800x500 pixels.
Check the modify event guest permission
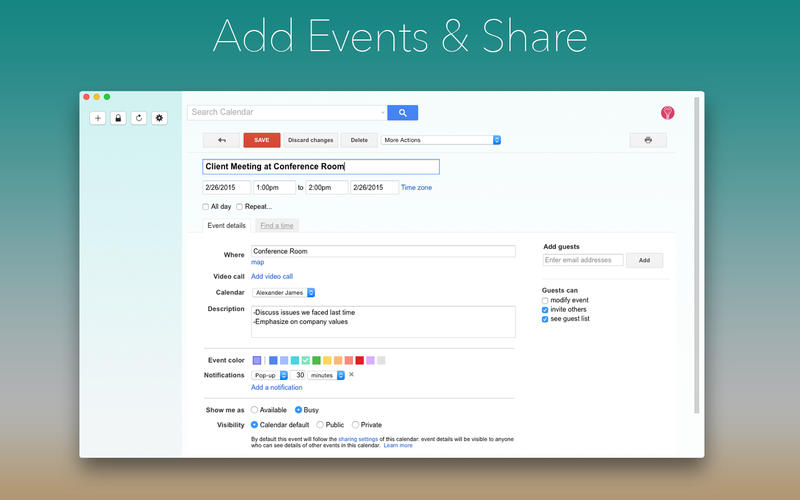click(545, 300)
